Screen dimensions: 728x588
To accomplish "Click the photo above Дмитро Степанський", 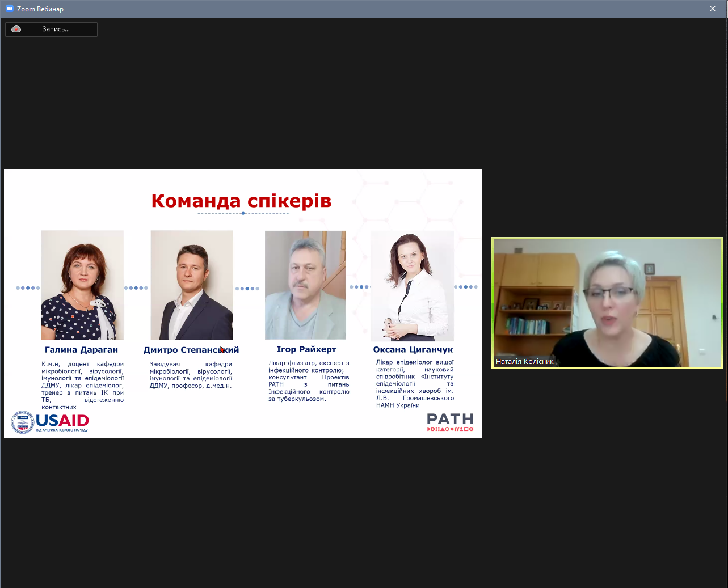I will [192, 285].
